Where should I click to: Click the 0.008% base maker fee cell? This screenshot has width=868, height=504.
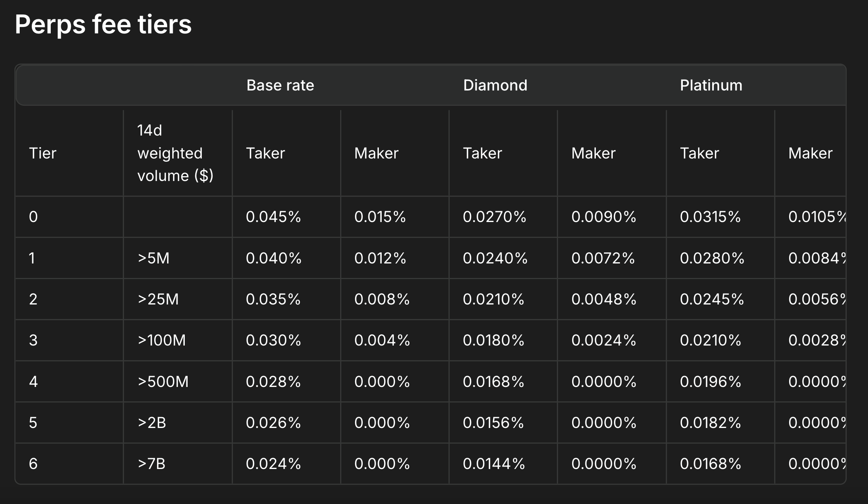coord(382,299)
